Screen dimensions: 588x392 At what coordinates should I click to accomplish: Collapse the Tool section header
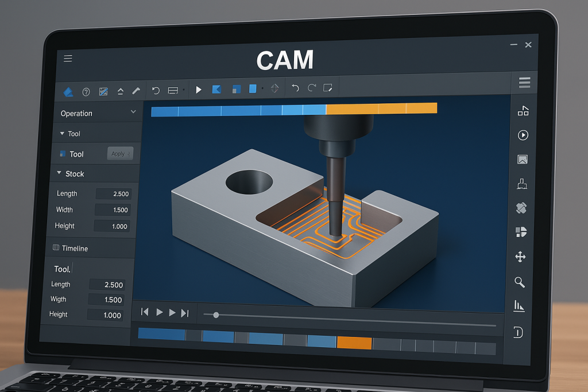click(x=70, y=133)
